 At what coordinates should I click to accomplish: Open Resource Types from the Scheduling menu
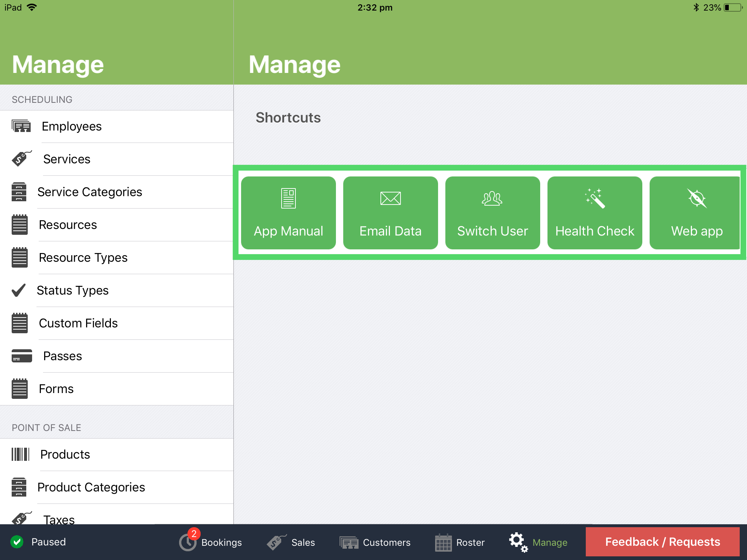pyautogui.click(x=83, y=257)
